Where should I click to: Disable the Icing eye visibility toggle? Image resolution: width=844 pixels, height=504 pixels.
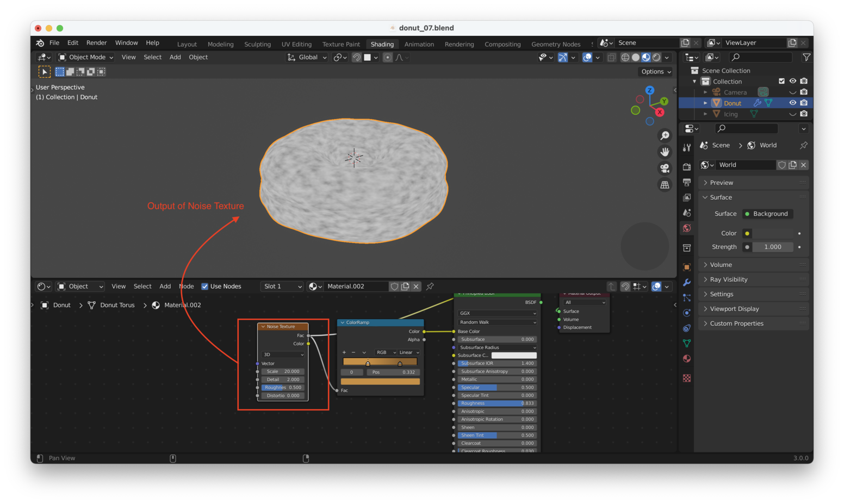click(793, 114)
